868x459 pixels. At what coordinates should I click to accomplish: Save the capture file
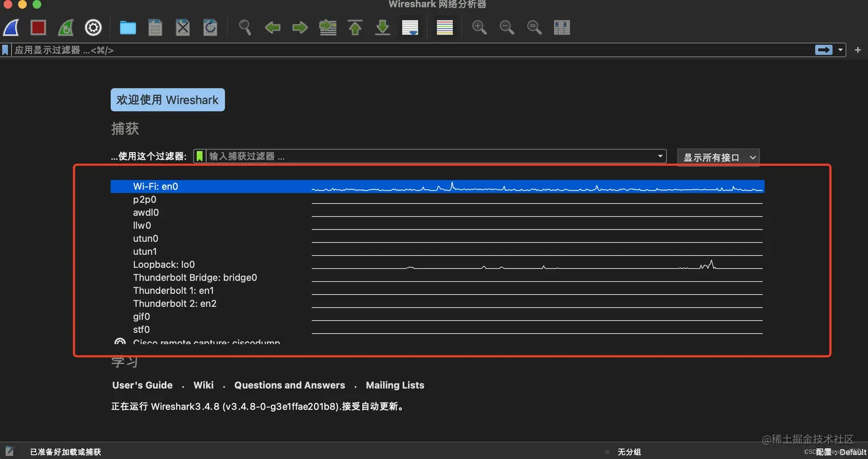[155, 28]
